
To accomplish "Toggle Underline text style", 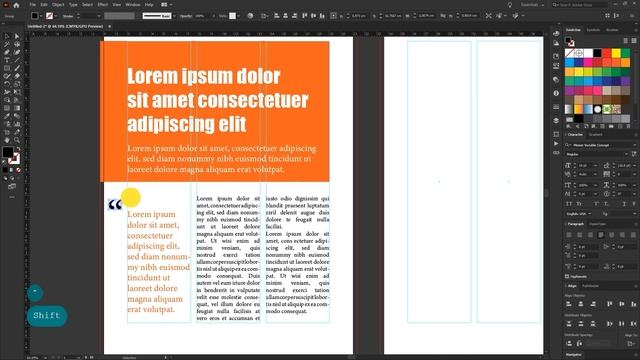I will click(x=624, y=204).
